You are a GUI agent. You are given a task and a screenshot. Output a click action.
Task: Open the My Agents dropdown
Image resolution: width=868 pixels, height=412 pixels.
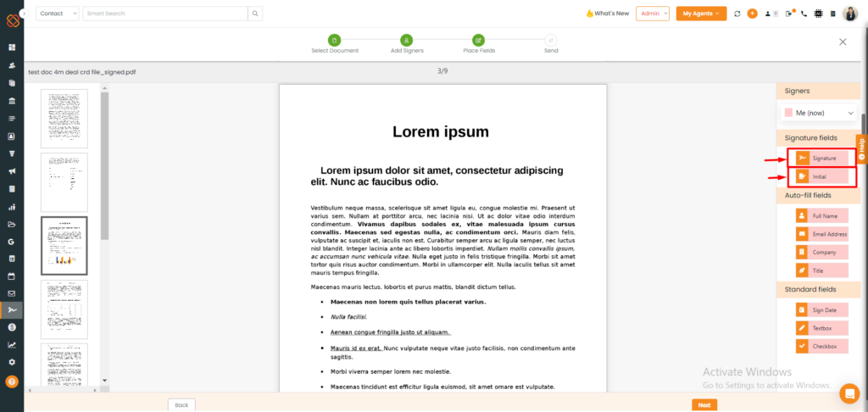click(x=701, y=14)
